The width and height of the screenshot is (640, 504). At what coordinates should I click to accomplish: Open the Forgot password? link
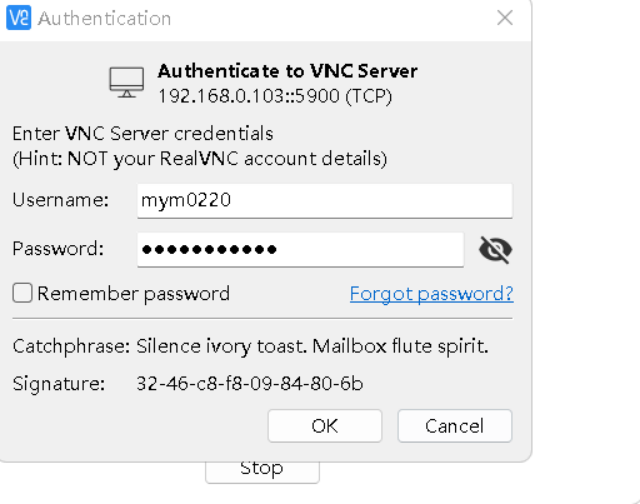point(431,294)
